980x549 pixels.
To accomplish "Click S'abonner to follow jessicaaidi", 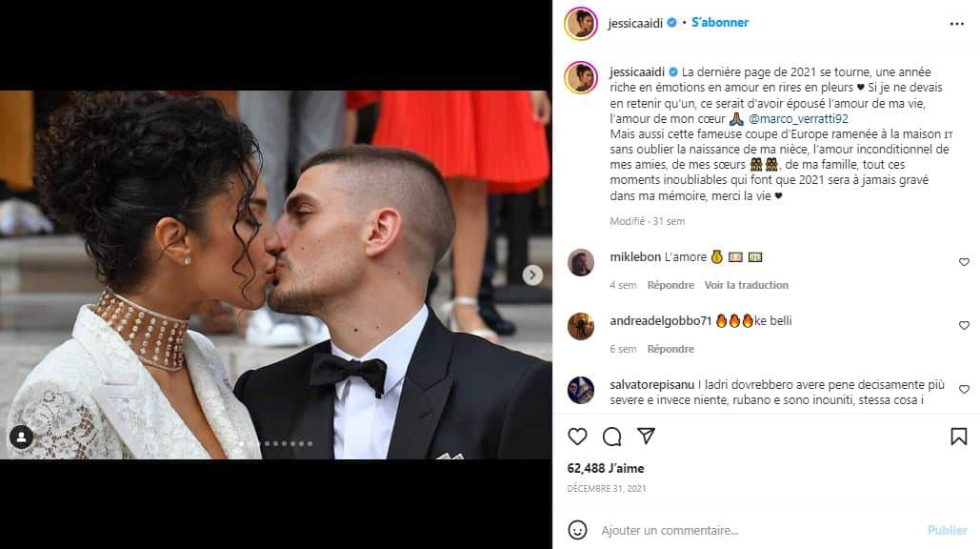I will [x=720, y=23].
